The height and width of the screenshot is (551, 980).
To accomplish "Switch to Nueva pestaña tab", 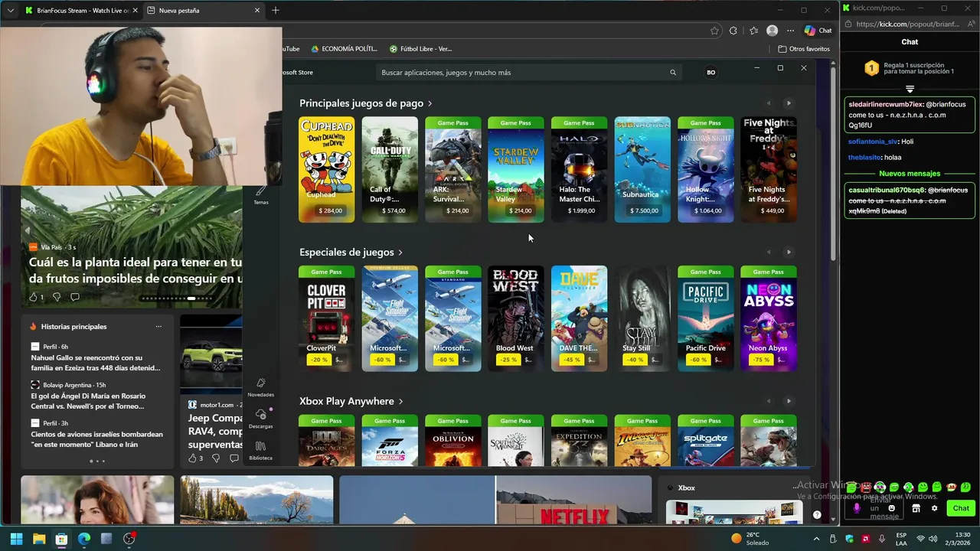I will [203, 11].
